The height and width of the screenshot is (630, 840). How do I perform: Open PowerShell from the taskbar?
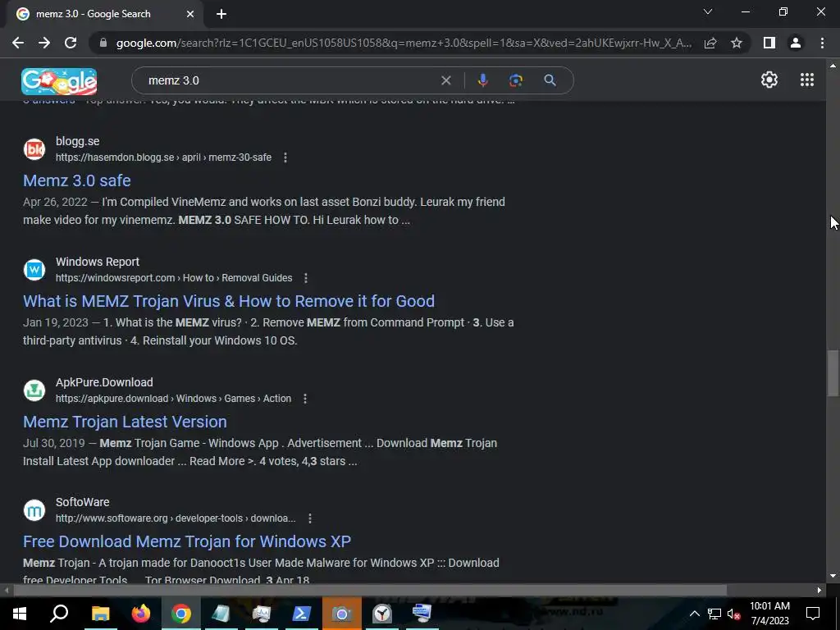click(x=302, y=614)
